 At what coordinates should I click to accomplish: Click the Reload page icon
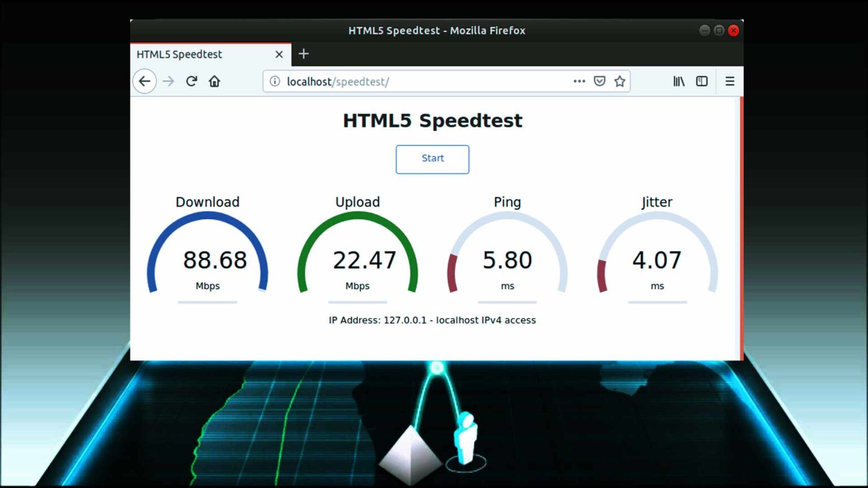(192, 81)
